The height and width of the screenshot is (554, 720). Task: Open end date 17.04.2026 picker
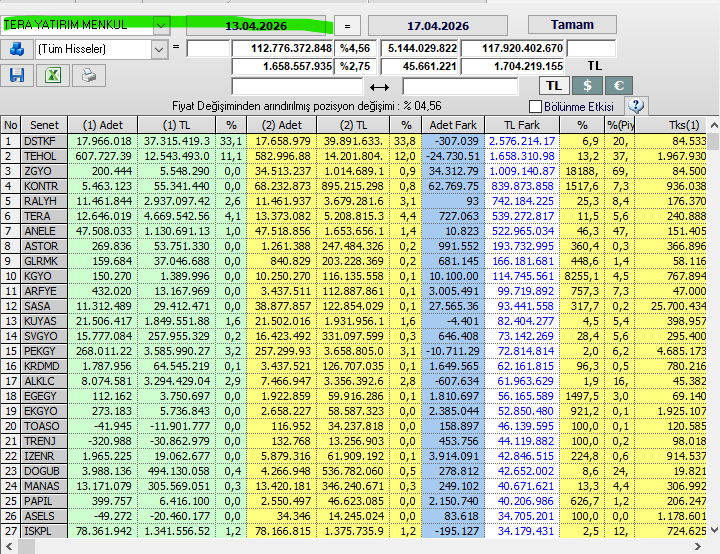438,26
